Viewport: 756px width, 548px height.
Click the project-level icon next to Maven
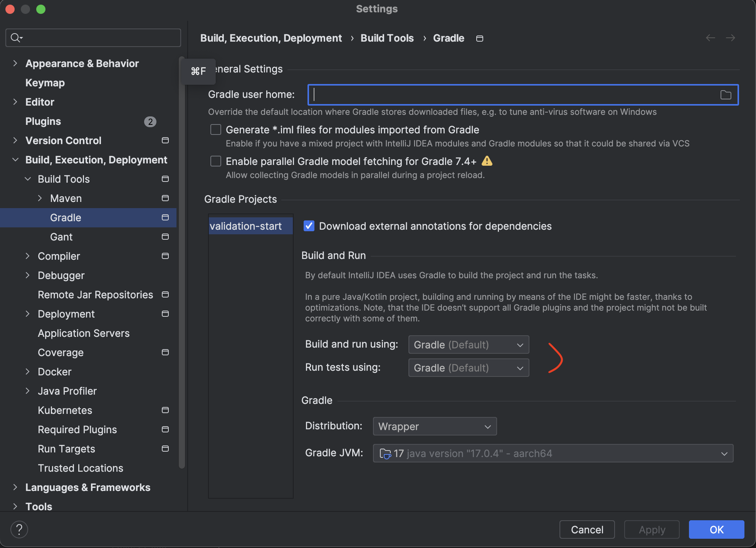[x=165, y=198]
